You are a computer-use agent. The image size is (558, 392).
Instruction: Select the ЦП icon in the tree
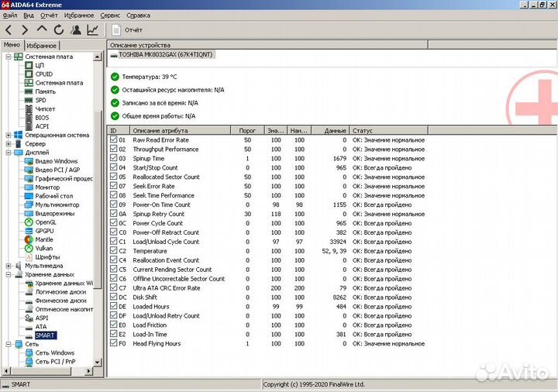tap(29, 65)
